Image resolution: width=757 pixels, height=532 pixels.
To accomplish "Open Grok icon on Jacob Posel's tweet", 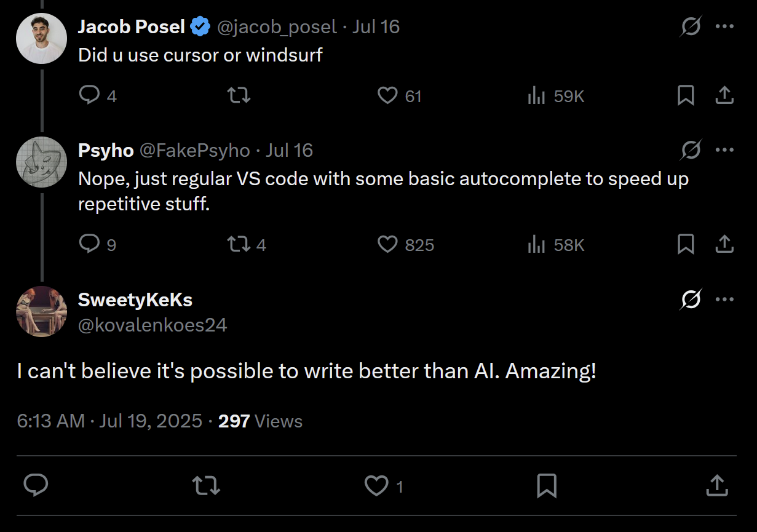I will (x=691, y=26).
